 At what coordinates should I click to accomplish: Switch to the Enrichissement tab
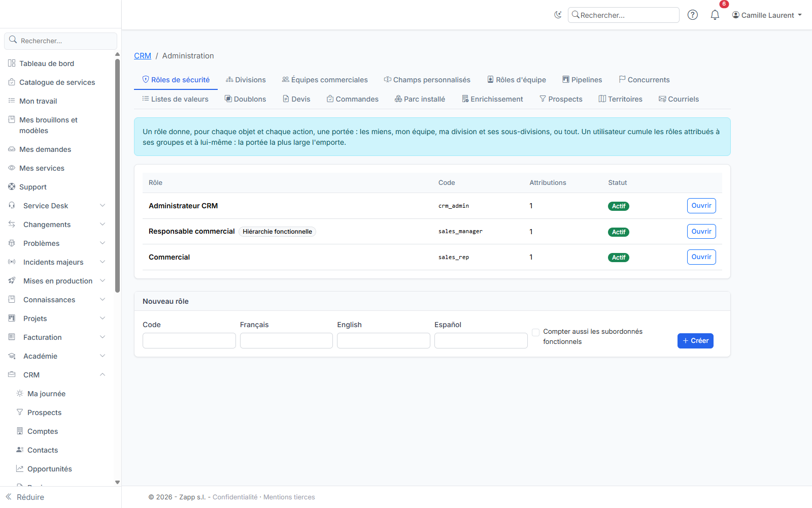coord(492,99)
